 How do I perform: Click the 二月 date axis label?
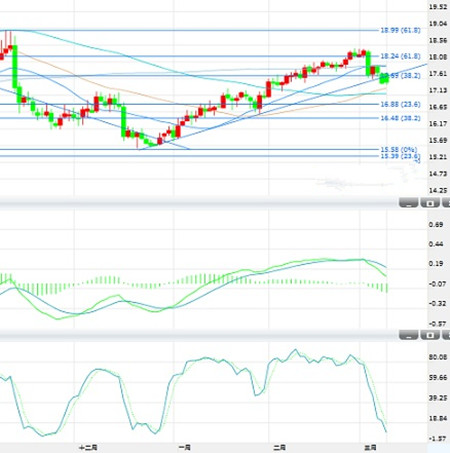pos(279,447)
